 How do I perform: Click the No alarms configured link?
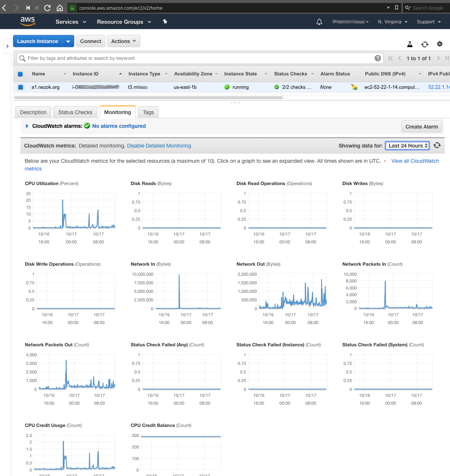click(119, 126)
